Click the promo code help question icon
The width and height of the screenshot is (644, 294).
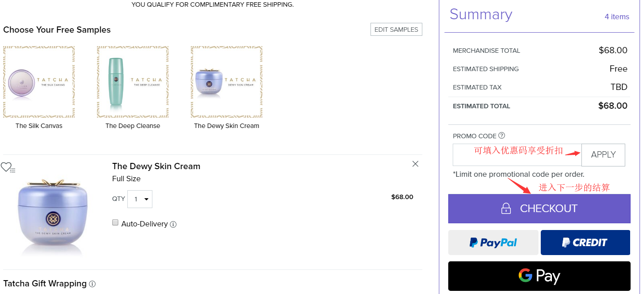tap(501, 136)
